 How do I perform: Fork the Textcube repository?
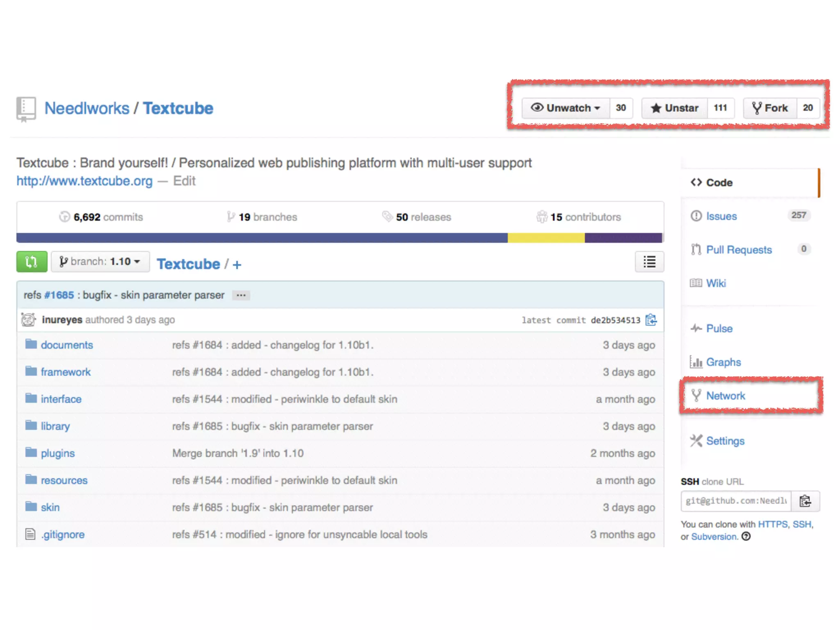(x=770, y=108)
